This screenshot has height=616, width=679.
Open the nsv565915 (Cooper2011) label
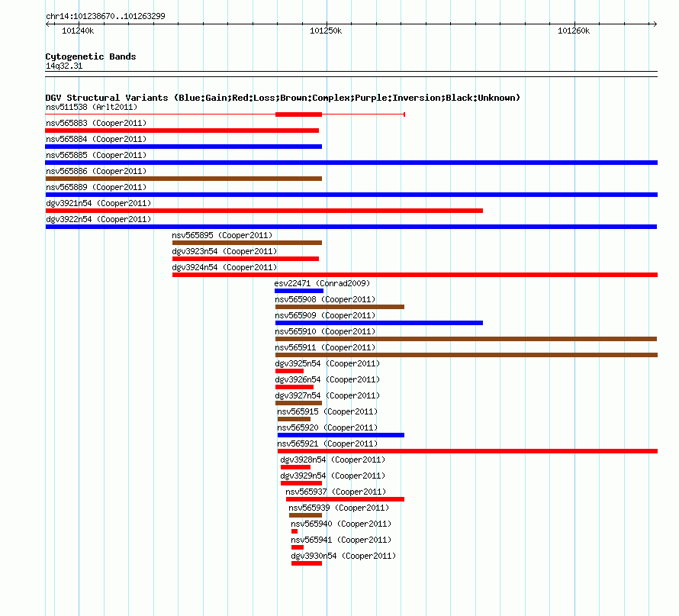point(327,411)
